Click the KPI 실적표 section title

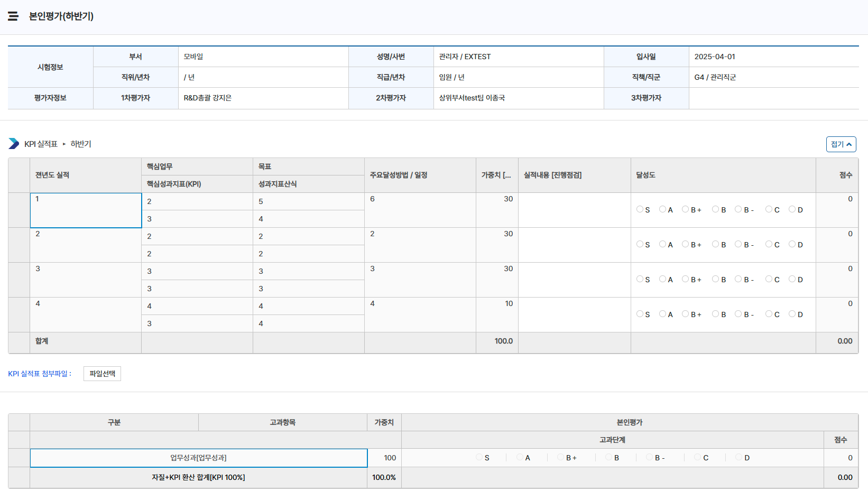(41, 144)
